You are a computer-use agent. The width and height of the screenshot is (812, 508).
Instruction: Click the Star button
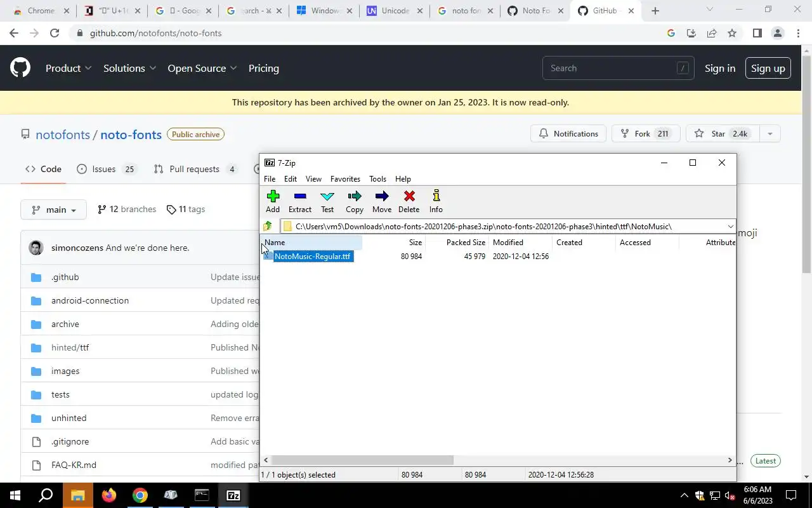click(x=723, y=133)
